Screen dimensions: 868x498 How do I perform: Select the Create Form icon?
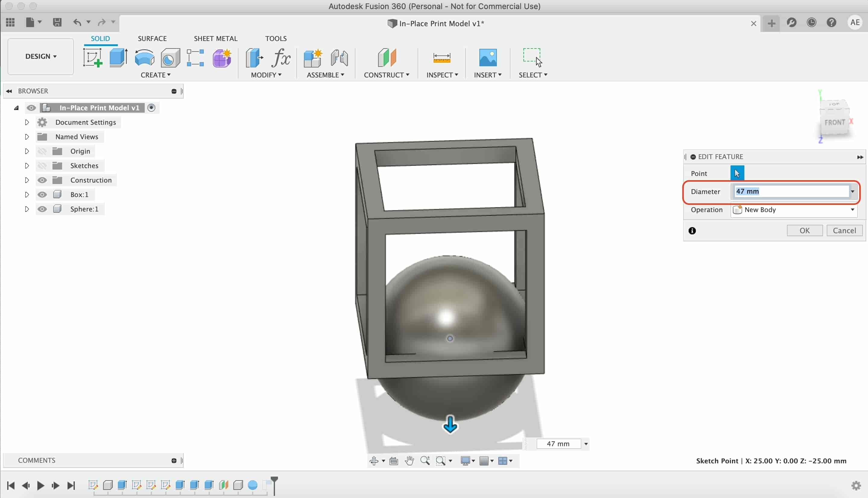coord(222,58)
